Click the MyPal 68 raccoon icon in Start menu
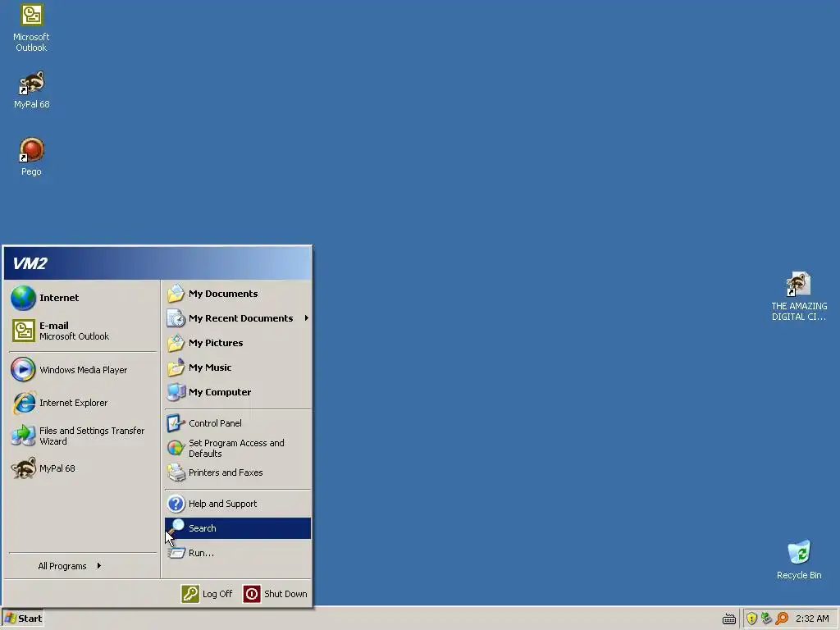Screen dimensions: 840x630 click(24, 468)
